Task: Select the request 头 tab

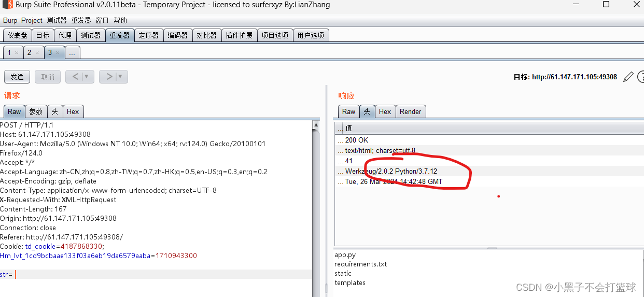Action: click(55, 111)
